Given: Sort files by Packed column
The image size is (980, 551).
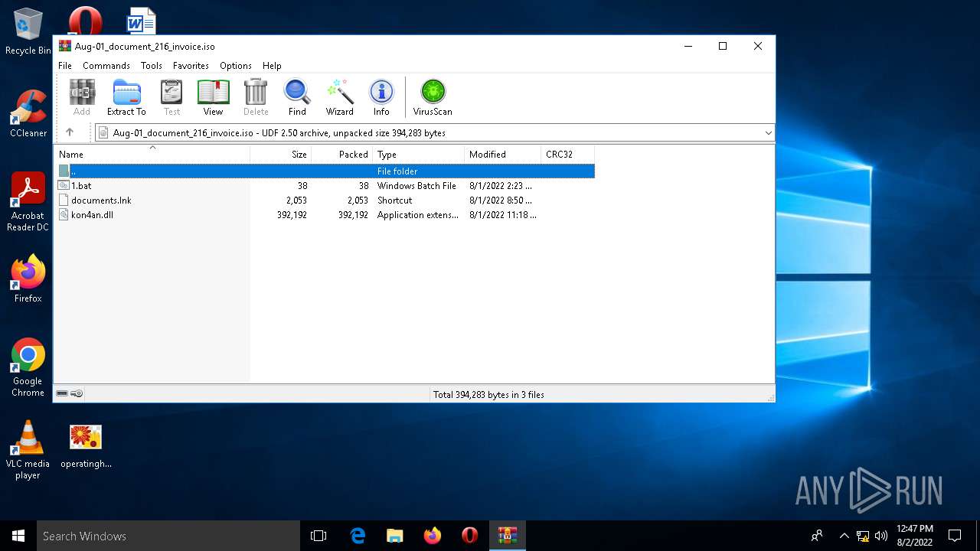Looking at the screenshot, I should (342, 154).
